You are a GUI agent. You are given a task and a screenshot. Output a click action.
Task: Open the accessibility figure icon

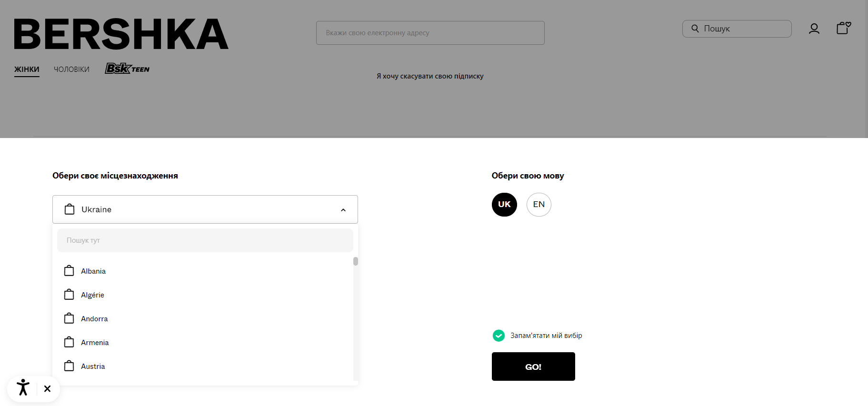click(23, 387)
